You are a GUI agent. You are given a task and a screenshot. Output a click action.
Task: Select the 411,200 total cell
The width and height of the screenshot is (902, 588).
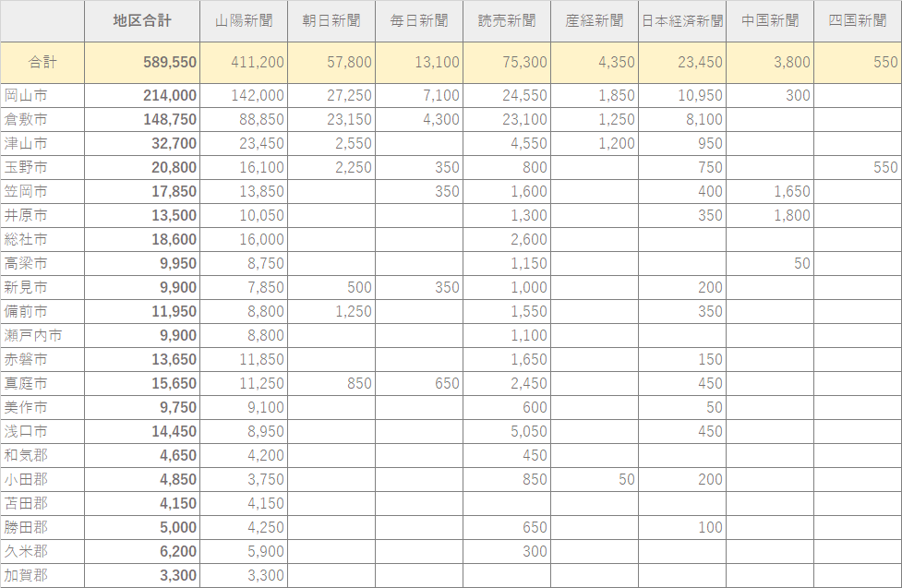click(x=244, y=62)
